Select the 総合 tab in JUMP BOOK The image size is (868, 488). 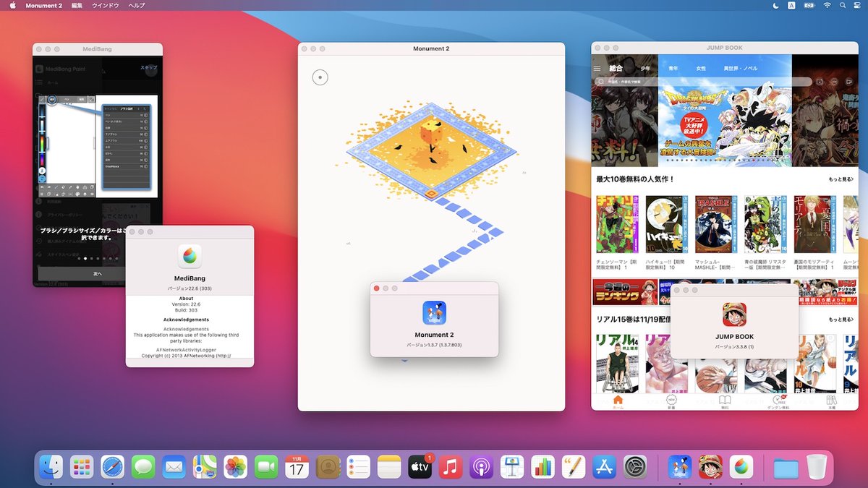coord(616,68)
